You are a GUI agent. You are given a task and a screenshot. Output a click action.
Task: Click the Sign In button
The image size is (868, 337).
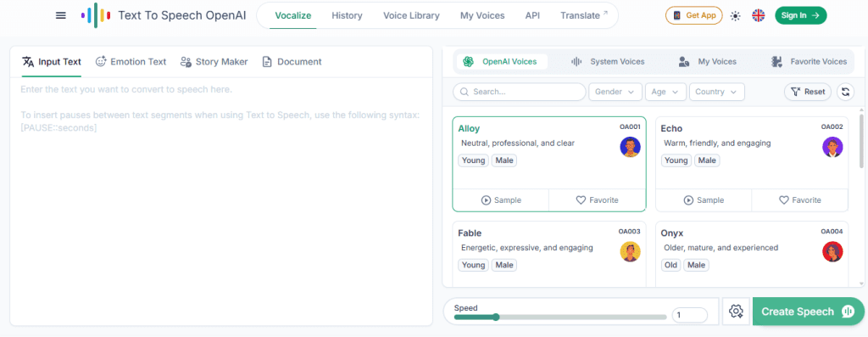pos(800,15)
